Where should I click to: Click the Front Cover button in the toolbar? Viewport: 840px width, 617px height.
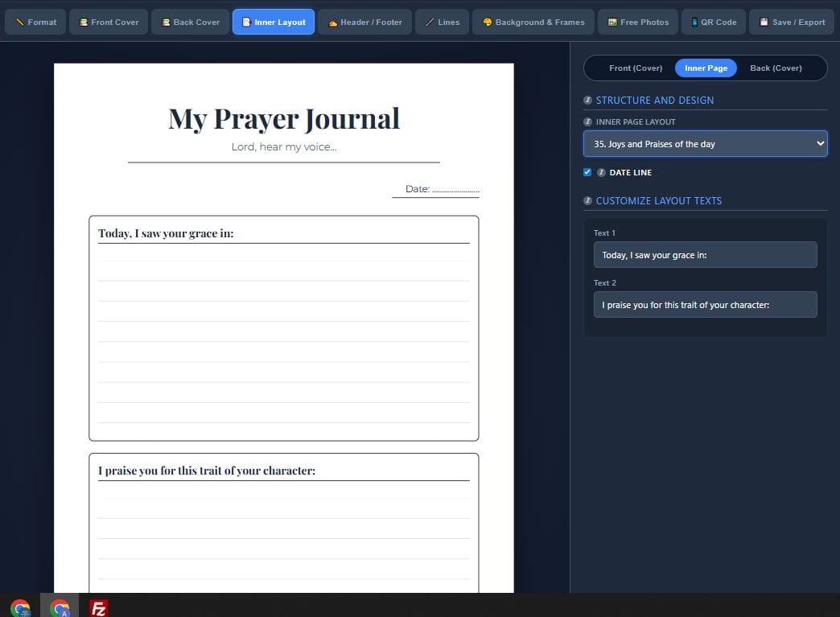[109, 22]
